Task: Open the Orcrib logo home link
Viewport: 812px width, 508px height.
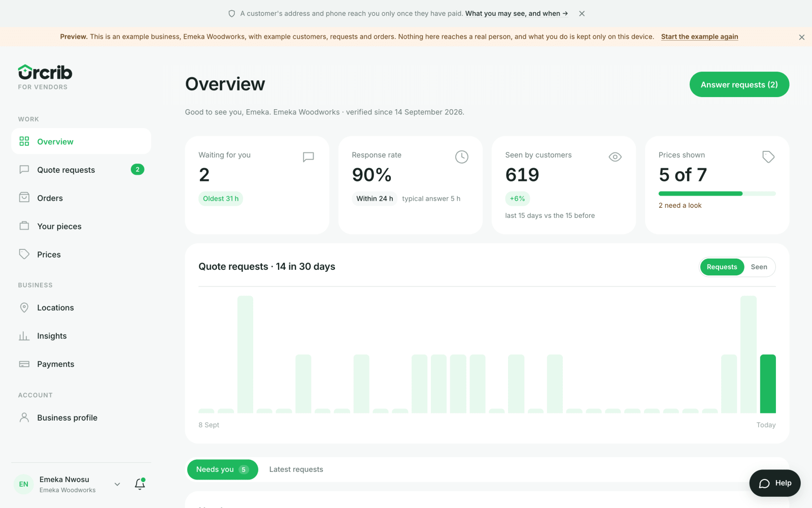Action: [x=45, y=73]
